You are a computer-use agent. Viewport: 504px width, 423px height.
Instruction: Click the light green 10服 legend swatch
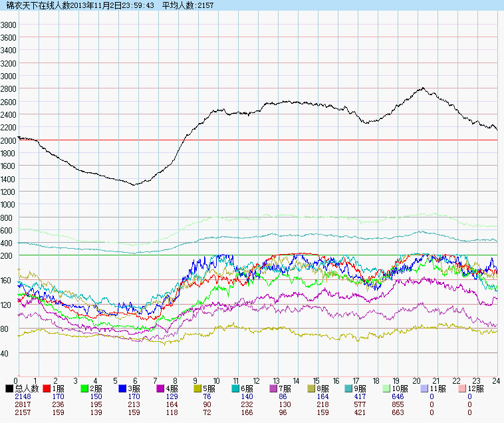click(x=388, y=388)
